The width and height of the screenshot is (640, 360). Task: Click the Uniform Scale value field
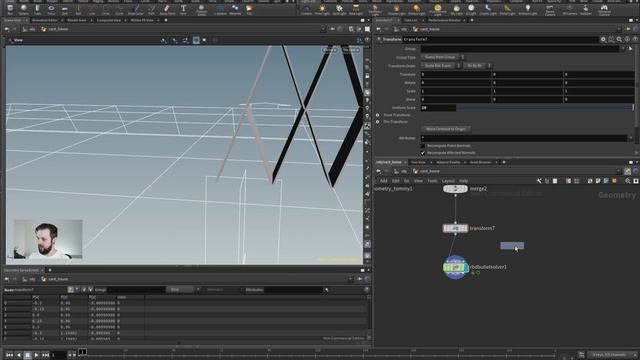point(438,108)
